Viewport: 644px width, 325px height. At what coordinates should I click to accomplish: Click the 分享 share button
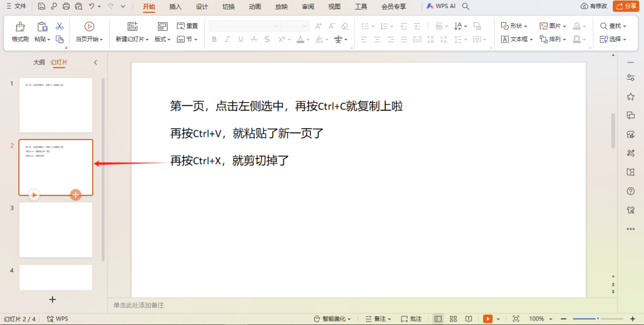(x=625, y=7)
